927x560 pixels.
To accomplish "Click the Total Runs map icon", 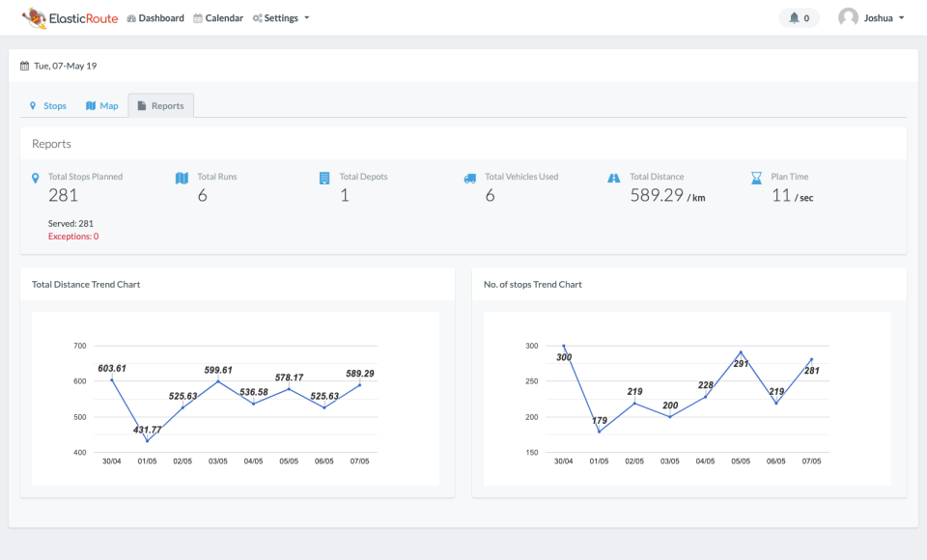I will click(x=182, y=179).
